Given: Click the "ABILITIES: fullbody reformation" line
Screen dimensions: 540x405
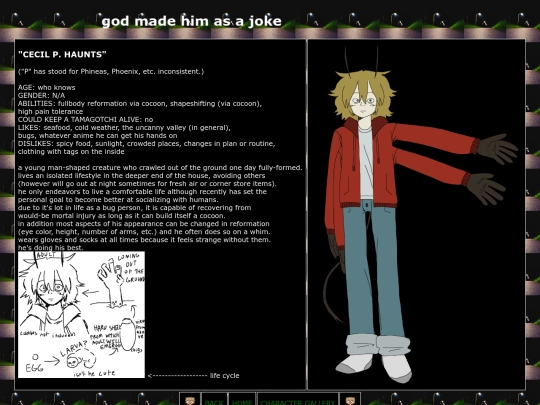Looking at the screenshot, I should [x=140, y=103].
